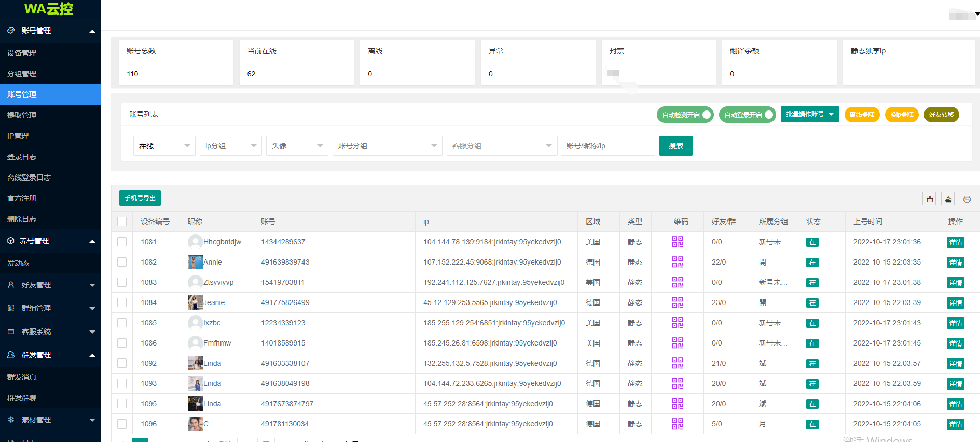980x442 pixels.
Task: Open the ip分组 dropdown
Action: point(231,146)
